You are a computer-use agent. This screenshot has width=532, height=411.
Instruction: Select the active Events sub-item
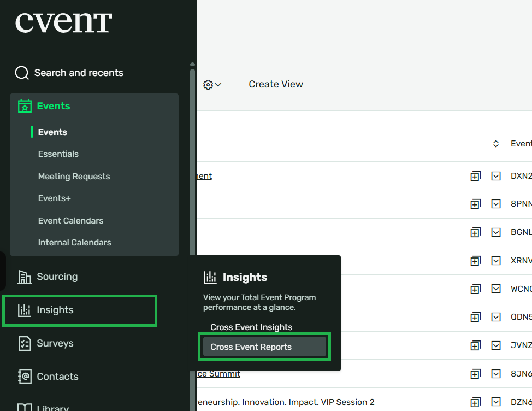coord(52,132)
